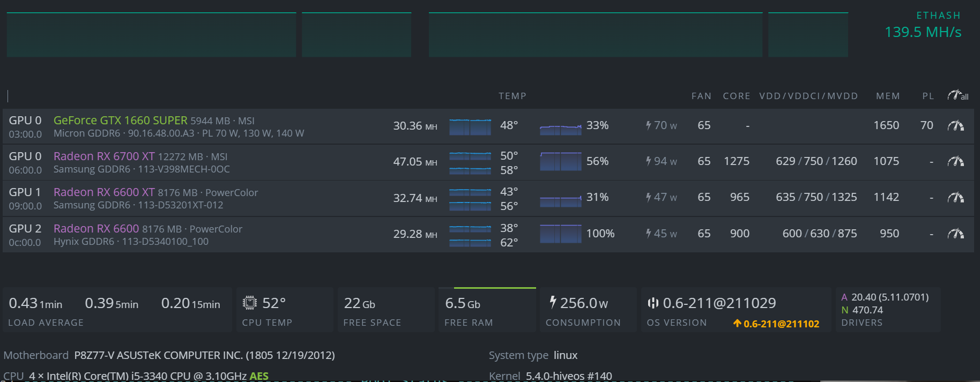
Task: Click the GeForce GTX 1660 SUPER name
Action: 120,121
